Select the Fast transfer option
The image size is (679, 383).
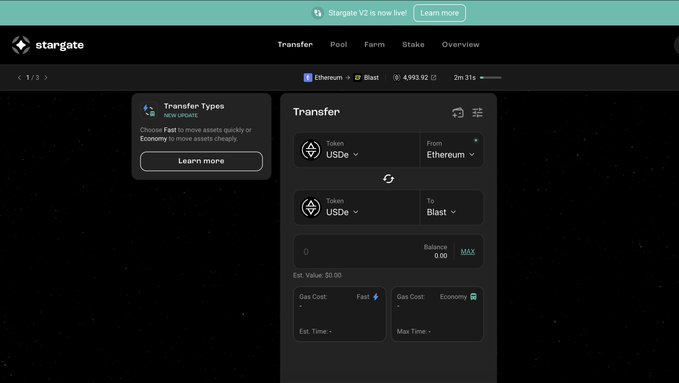pos(340,314)
